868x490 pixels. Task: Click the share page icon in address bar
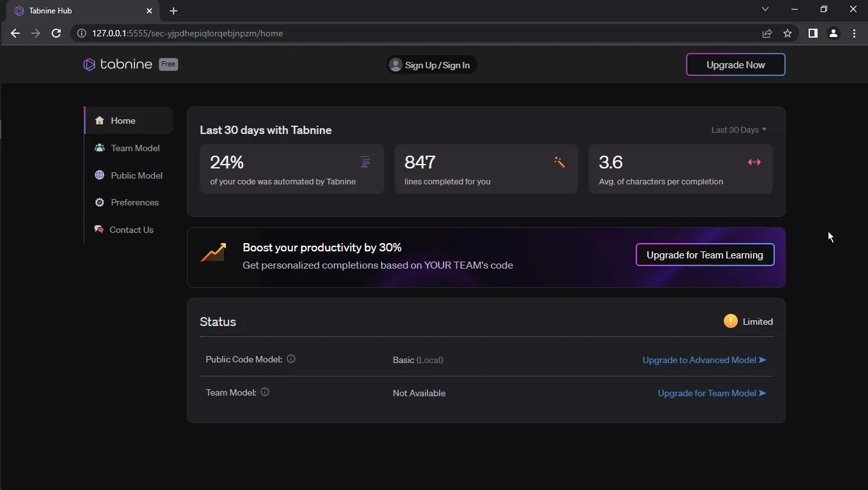click(767, 33)
